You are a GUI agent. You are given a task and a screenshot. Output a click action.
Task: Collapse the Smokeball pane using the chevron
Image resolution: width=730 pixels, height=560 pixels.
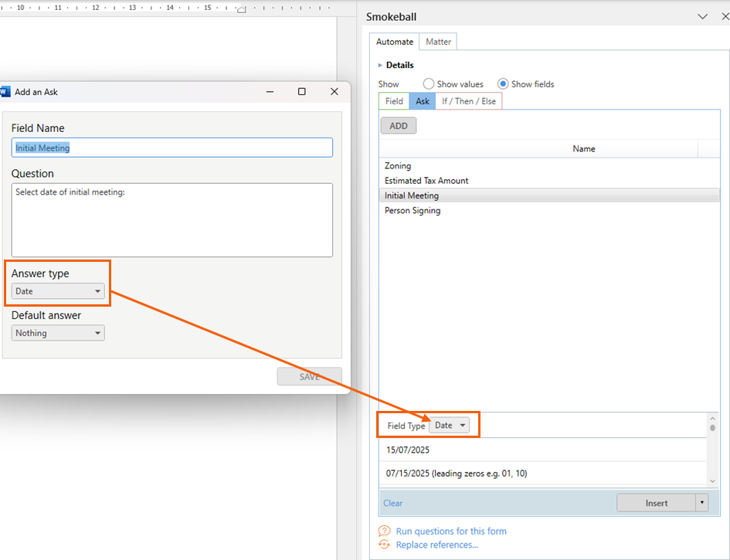pyautogui.click(x=702, y=17)
